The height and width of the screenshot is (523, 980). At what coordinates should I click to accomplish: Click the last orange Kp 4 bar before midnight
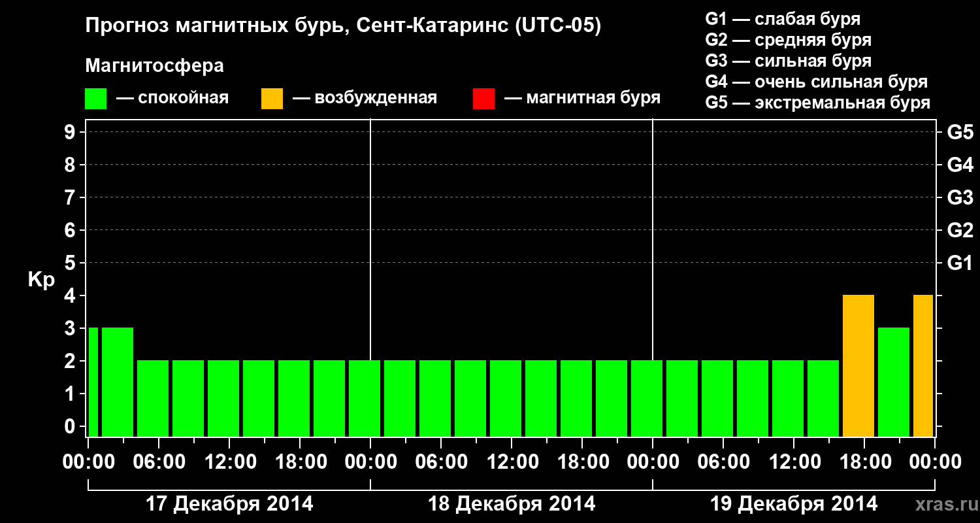[x=923, y=366]
